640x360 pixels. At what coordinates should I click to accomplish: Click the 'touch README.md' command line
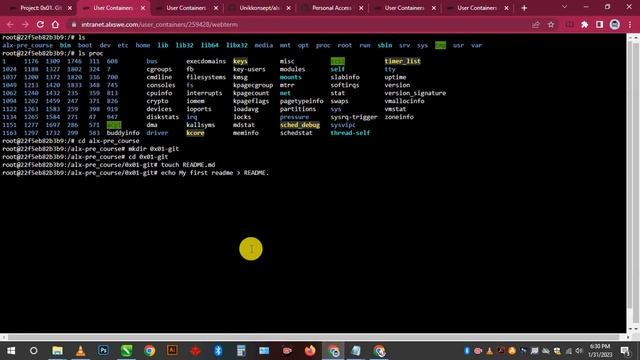click(x=188, y=165)
